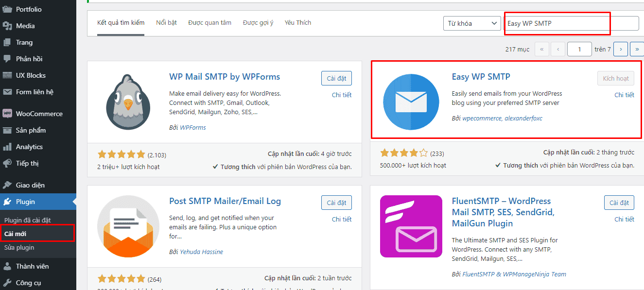Go to the Yêu Thích tab
The width and height of the screenshot is (644, 290).
[x=298, y=23]
